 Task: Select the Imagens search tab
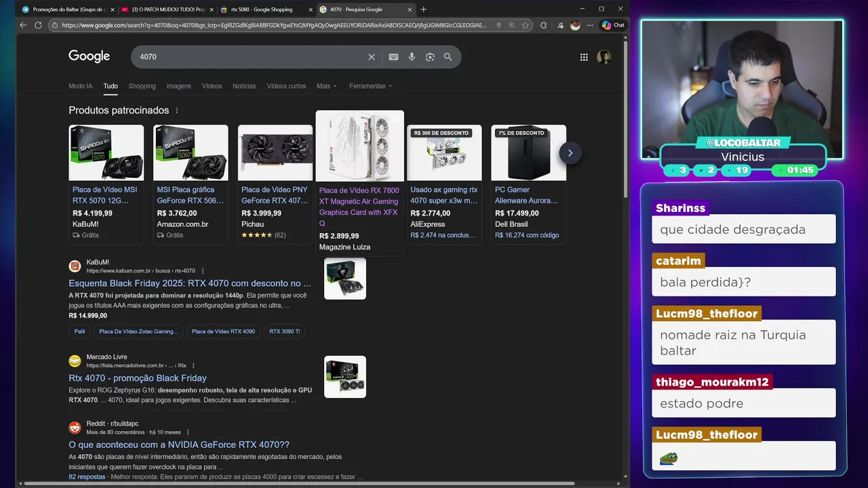178,86
